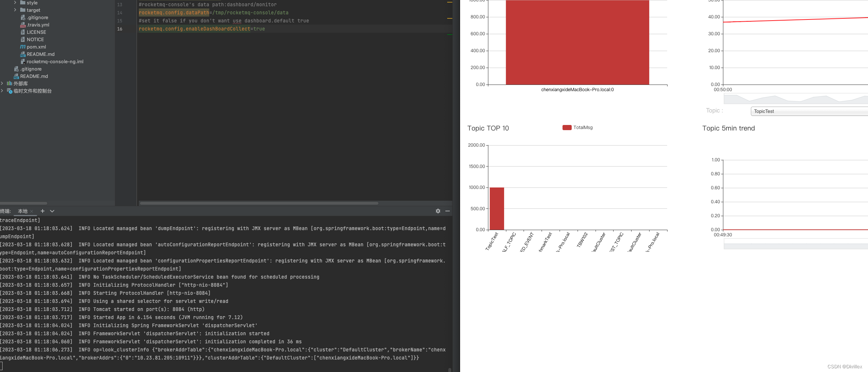Viewport: 868px width, 372px height.
Task: Click the rocketmq.config.dataPath property key
Action: [x=174, y=12]
